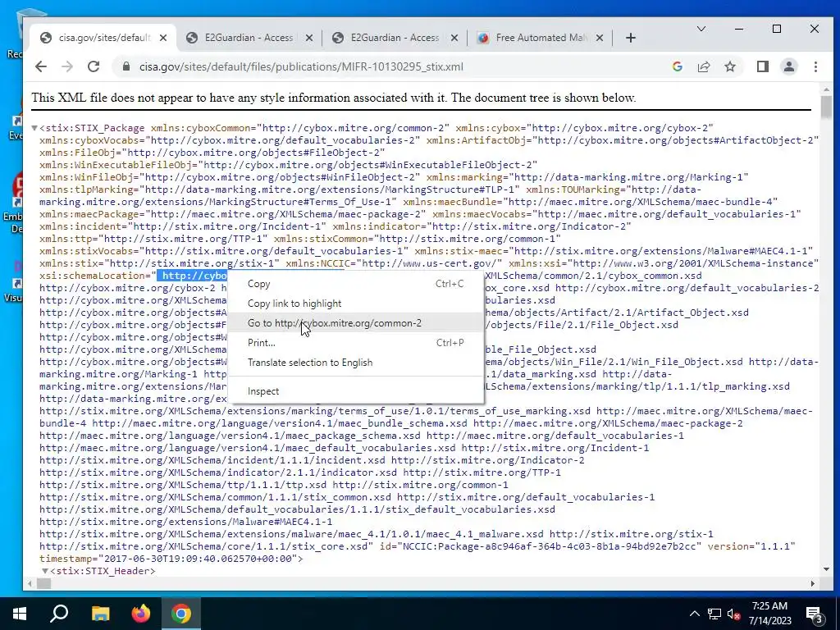
Task: Click the vertical scrollbar up arrow
Action: click(x=826, y=89)
